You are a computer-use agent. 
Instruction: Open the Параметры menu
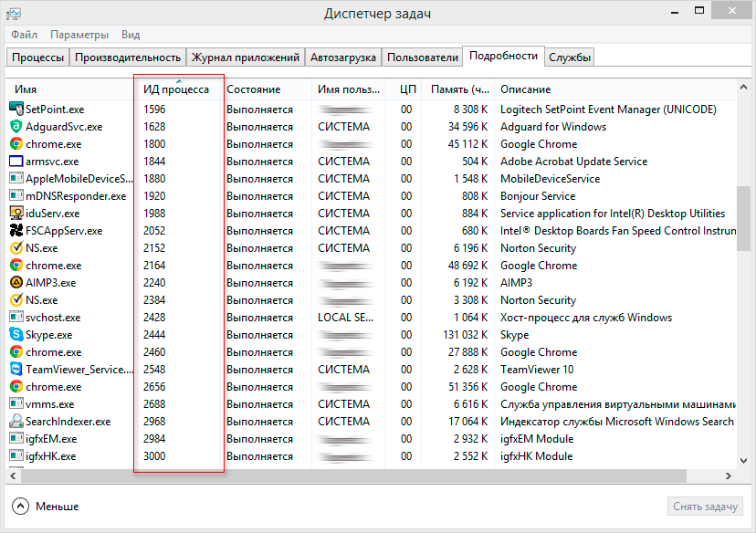pos(79,35)
